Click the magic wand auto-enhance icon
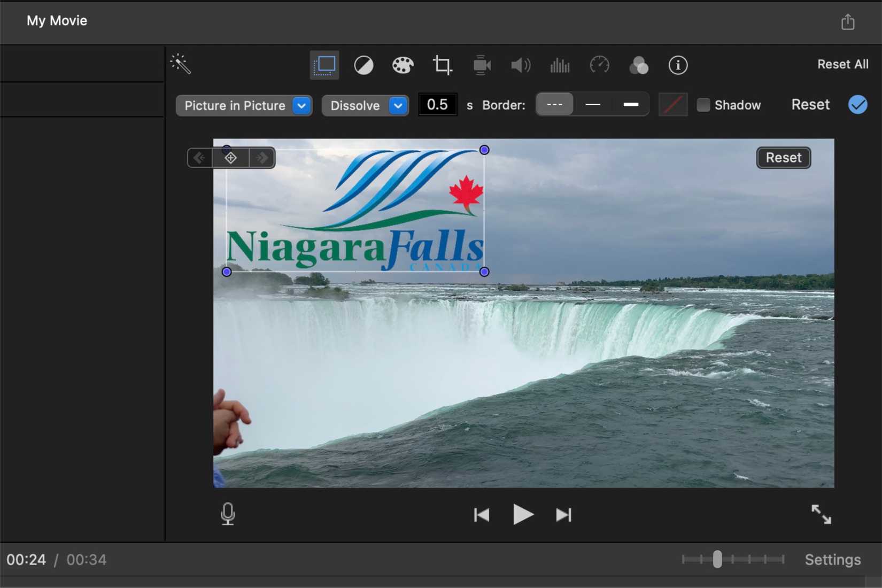 click(x=181, y=64)
